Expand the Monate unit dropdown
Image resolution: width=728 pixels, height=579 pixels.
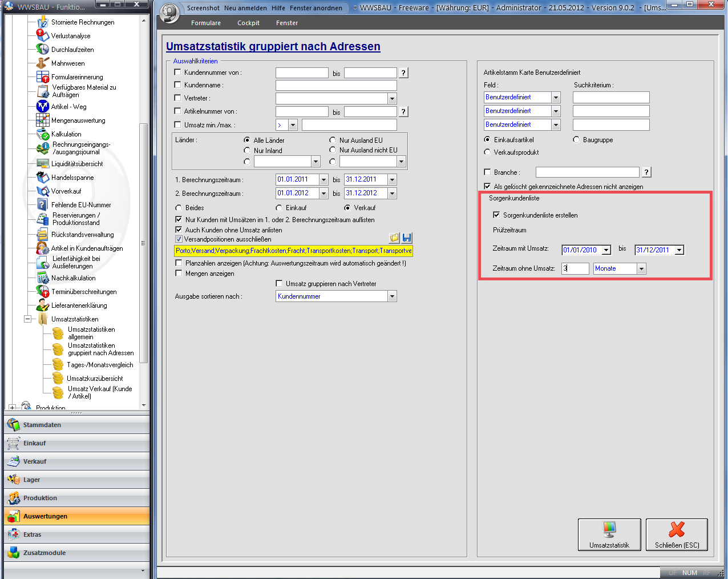coord(641,268)
